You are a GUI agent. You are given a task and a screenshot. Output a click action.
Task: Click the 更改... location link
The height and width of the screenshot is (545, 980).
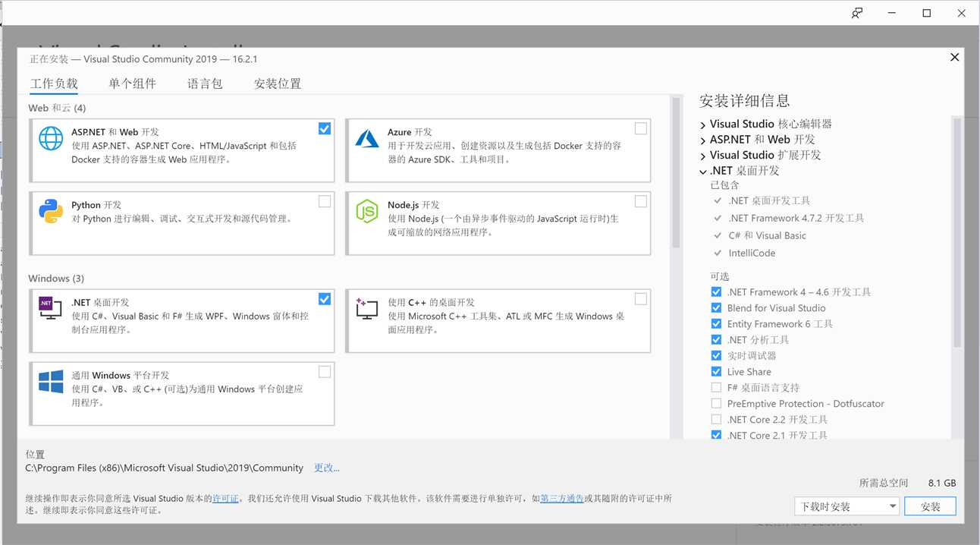[327, 468]
